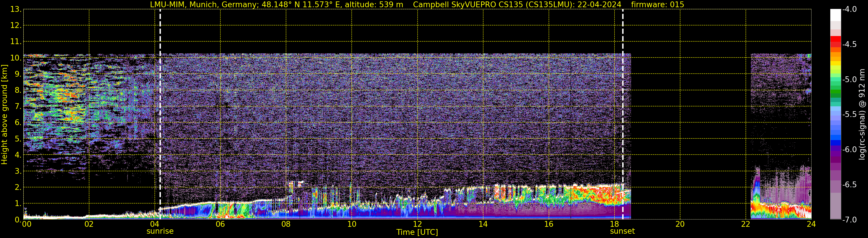Click the time axis tick label '24'
Image resolution: width=868 pixels, height=238 pixels.
point(811,224)
